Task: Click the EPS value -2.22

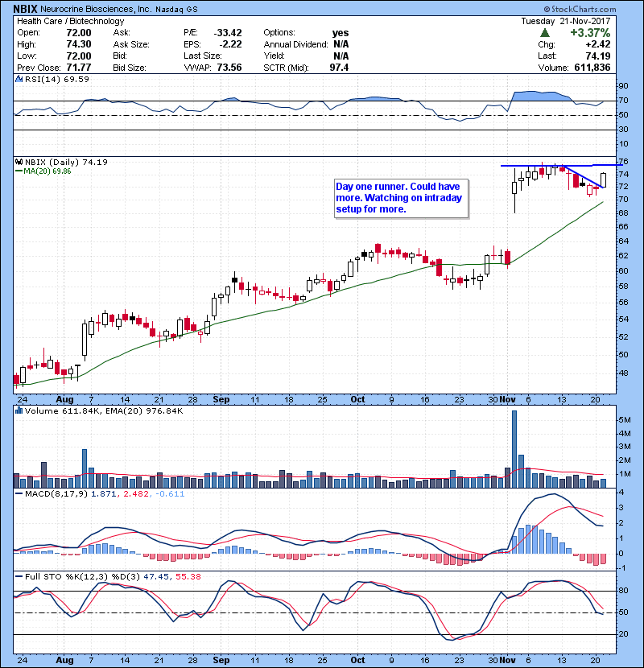Action: [x=230, y=44]
